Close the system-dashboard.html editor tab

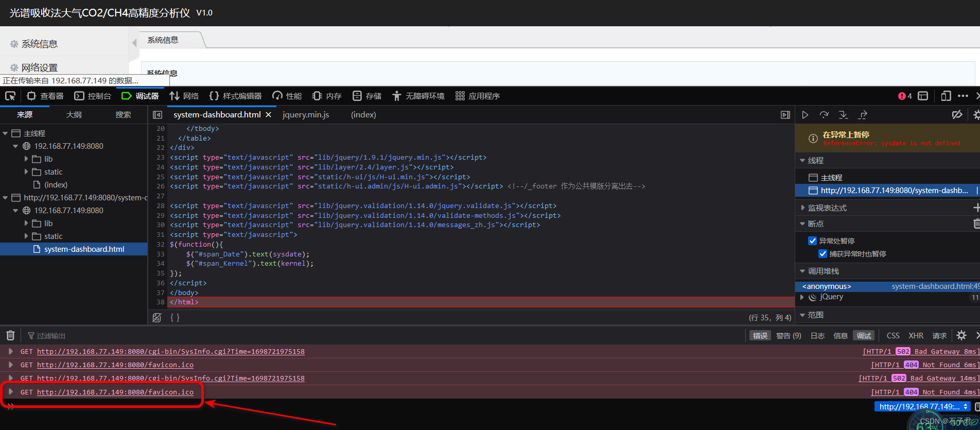click(x=268, y=115)
